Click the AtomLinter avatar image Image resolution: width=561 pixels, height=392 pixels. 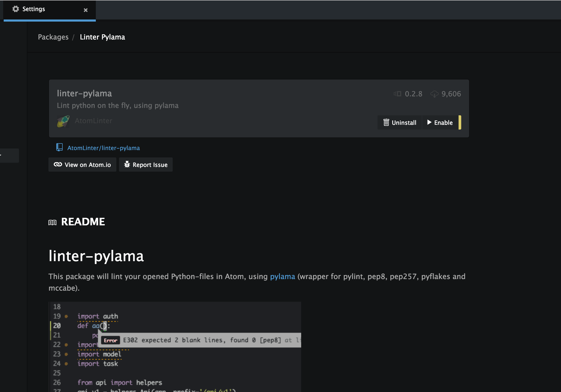(63, 121)
